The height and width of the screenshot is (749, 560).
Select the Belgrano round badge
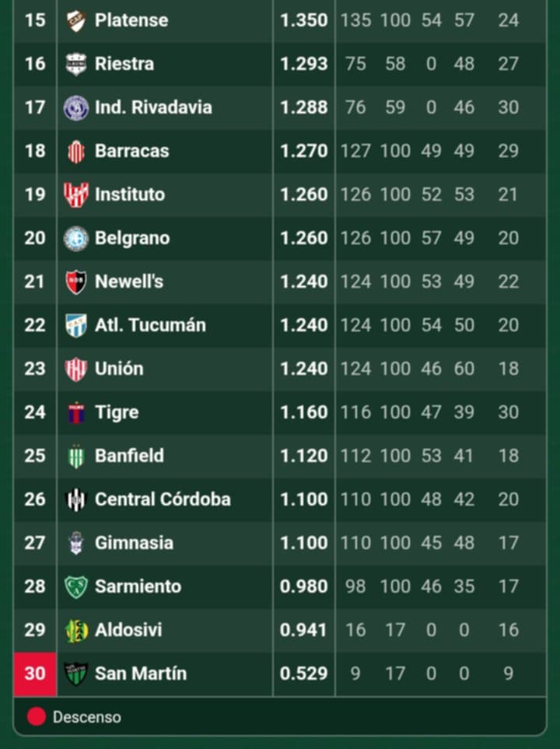click(75, 238)
